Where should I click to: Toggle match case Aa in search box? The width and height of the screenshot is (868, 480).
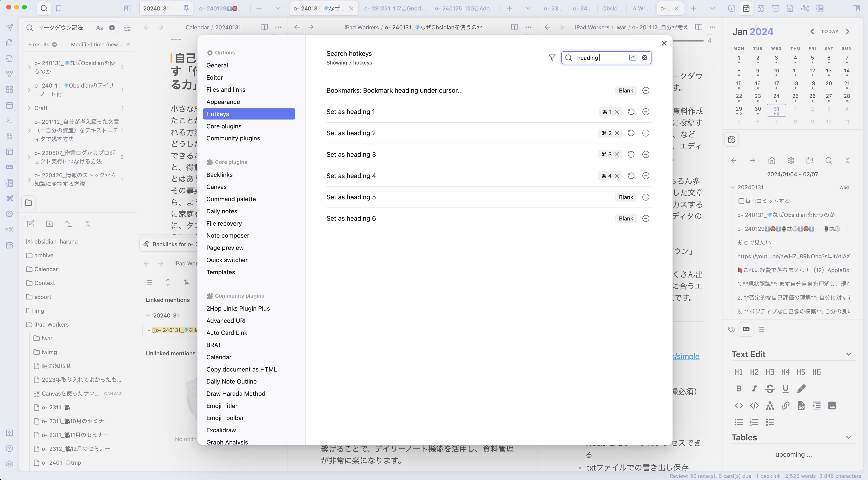[x=99, y=28]
